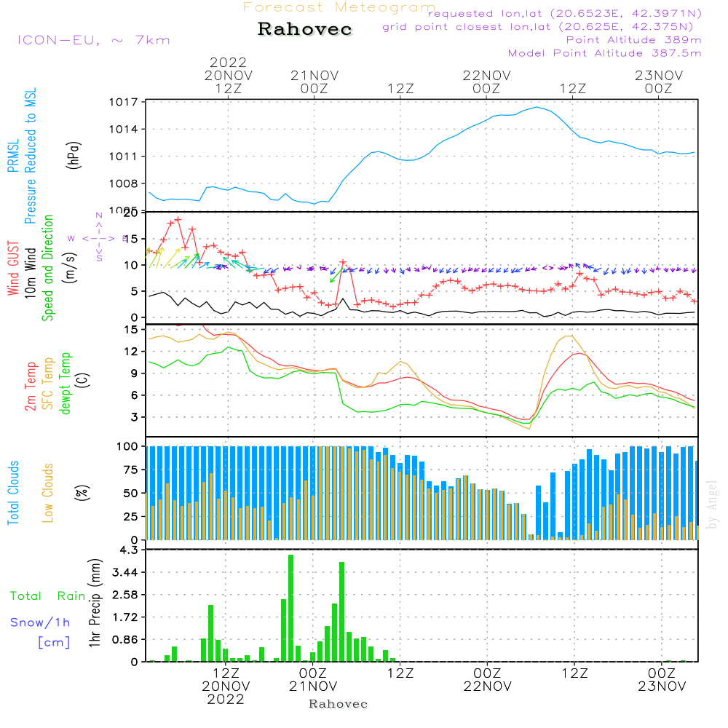728x728 pixels.
Task: Click the '(%)' cloud unit label
Action: click(82, 493)
